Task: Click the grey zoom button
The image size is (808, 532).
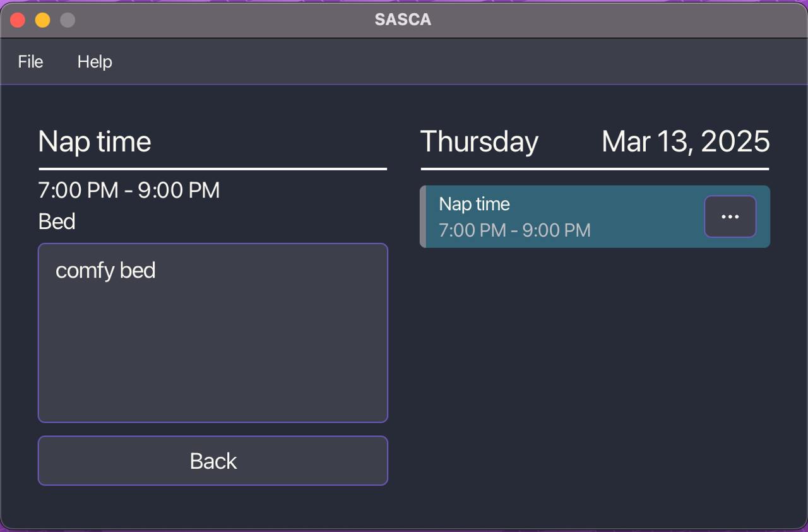Action: coord(66,20)
